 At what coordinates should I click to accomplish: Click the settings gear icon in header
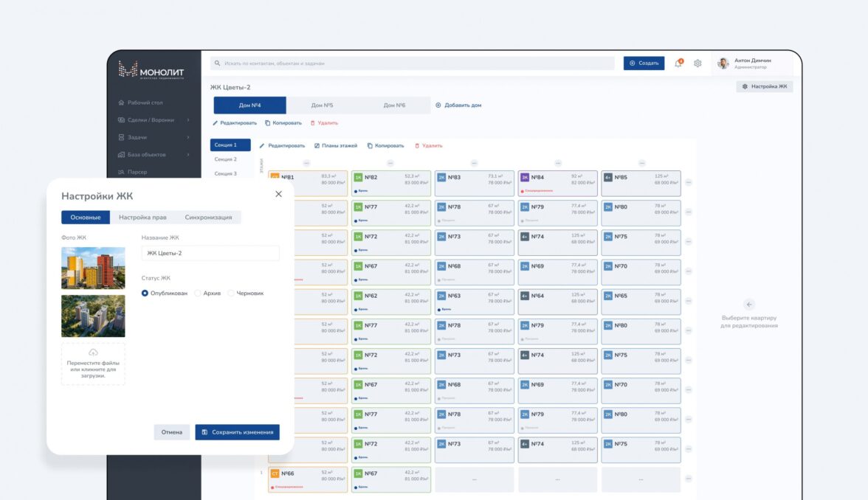coord(697,63)
